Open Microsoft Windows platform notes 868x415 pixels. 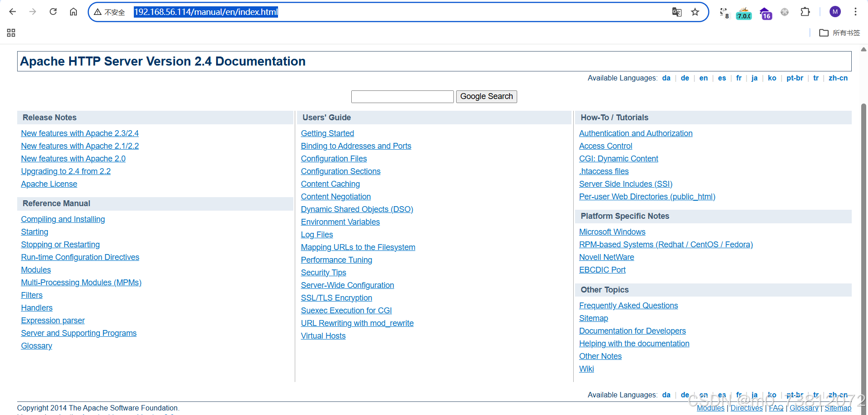pyautogui.click(x=612, y=232)
